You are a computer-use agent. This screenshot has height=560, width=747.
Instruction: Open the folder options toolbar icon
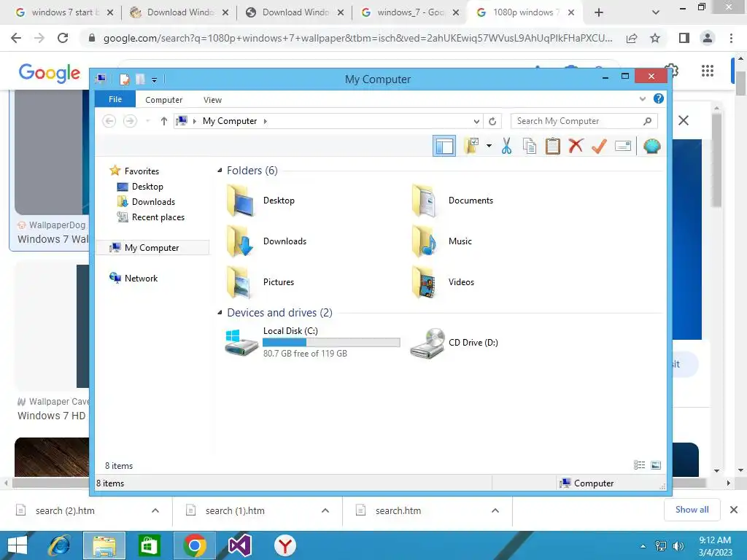(471, 146)
